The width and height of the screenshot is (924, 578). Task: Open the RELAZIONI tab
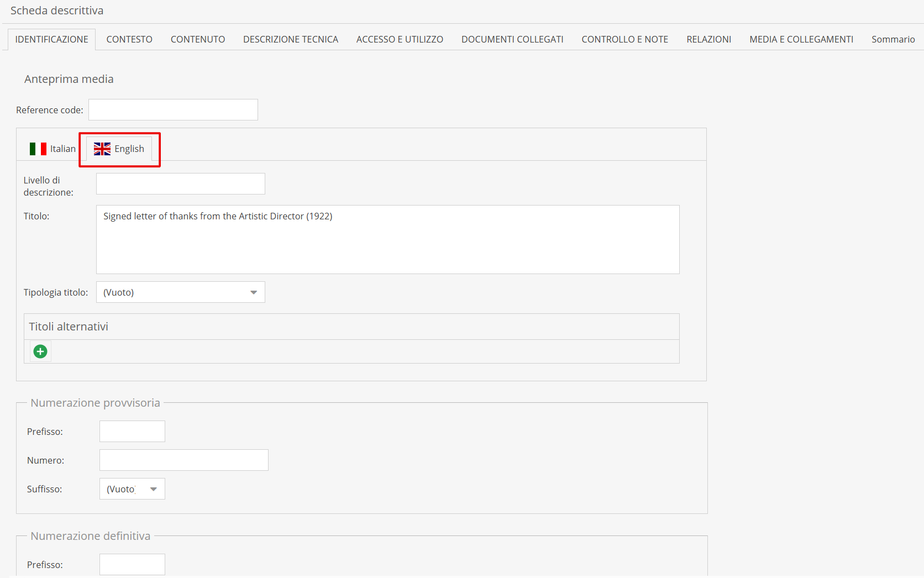pyautogui.click(x=708, y=39)
